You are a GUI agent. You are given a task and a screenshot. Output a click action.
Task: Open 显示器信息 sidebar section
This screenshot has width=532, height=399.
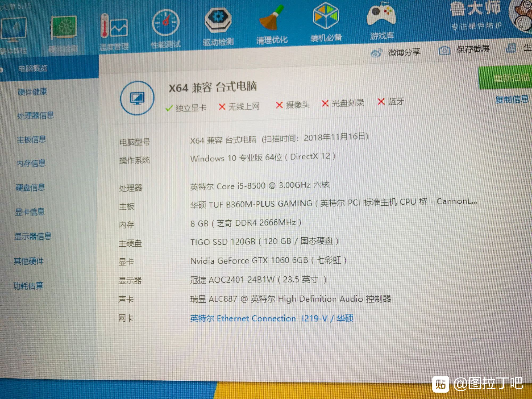[33, 236]
